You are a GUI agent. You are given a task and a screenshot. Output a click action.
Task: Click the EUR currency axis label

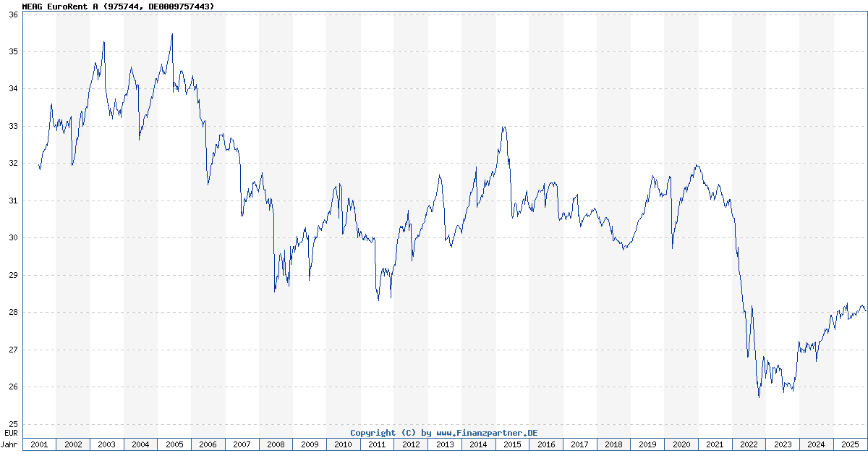(x=11, y=433)
